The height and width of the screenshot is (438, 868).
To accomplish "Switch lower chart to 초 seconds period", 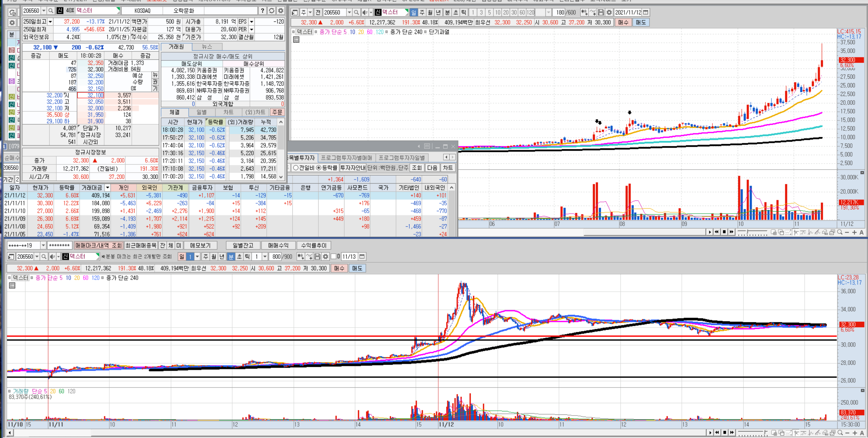I will click(x=239, y=256).
